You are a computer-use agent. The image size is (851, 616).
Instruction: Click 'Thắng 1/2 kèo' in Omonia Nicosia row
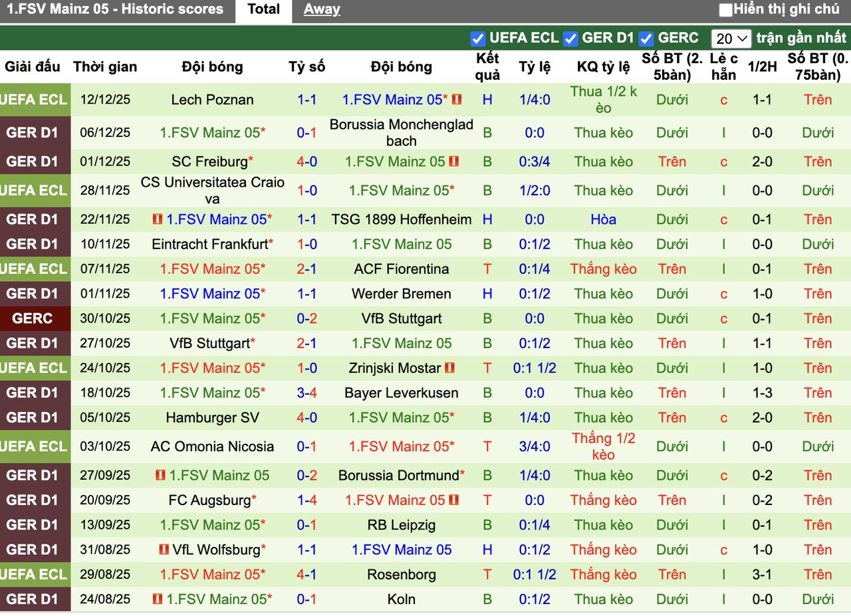(x=604, y=447)
